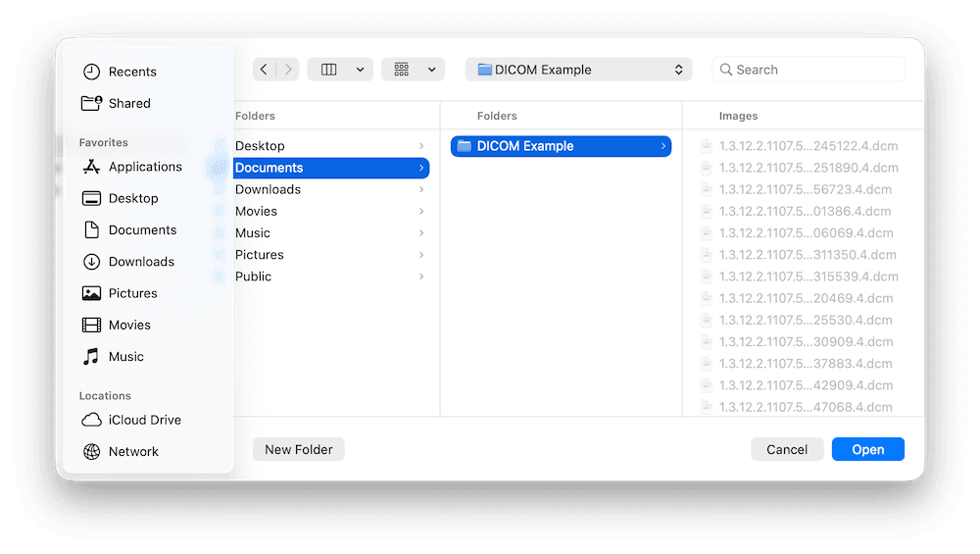Image resolution: width=980 pixels, height=554 pixels.
Task: Click the Recents clock icon in sidebar
Action: point(91,72)
